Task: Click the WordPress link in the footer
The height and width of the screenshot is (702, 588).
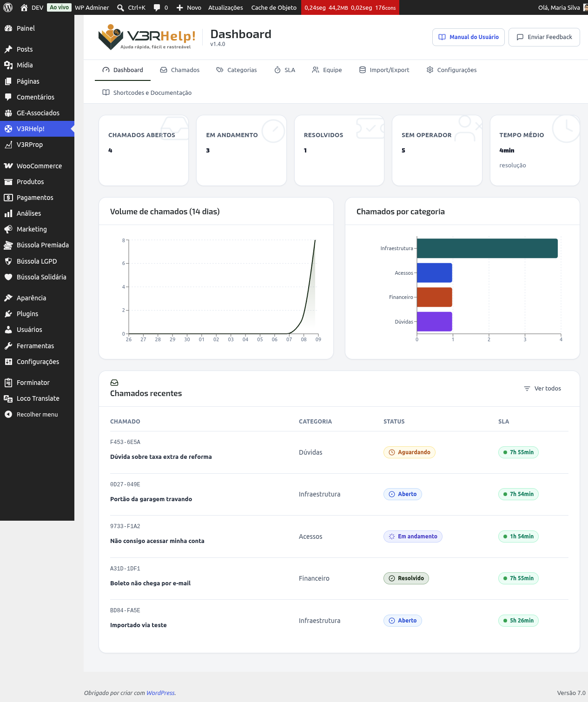Action: point(160,693)
